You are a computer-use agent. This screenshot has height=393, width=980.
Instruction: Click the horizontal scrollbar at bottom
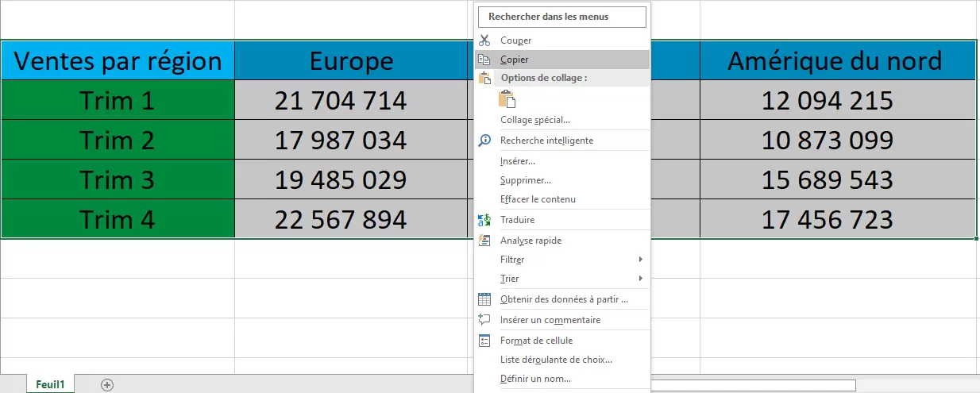click(753, 385)
